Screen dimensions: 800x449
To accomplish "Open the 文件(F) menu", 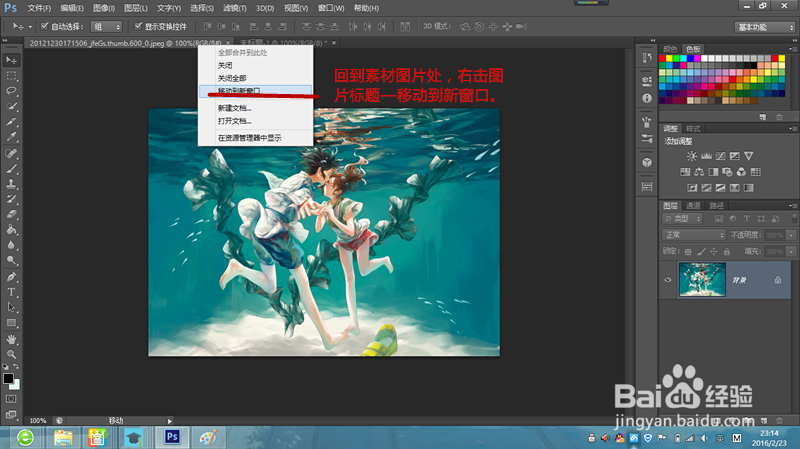I will click(39, 8).
